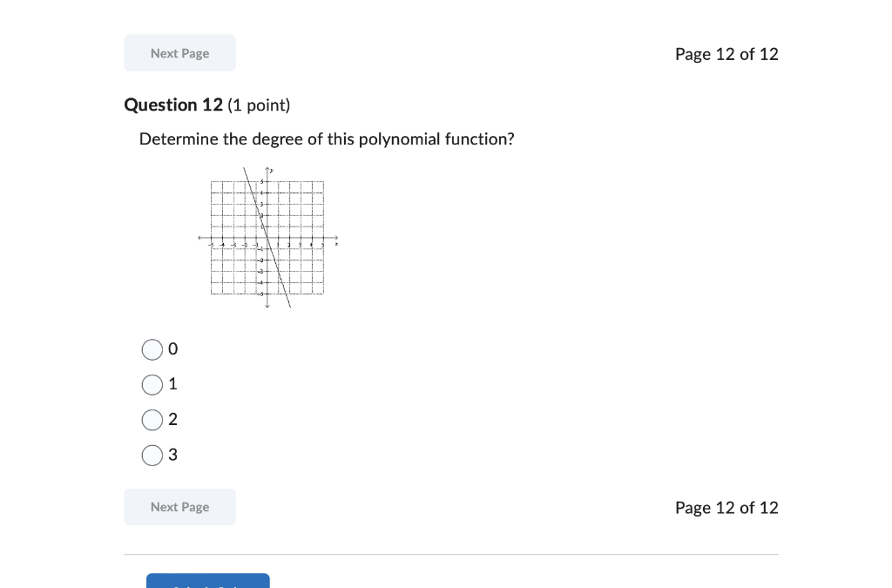This screenshot has width=892, height=588.
Task: Click the Determine the degree question text
Action: (x=327, y=139)
